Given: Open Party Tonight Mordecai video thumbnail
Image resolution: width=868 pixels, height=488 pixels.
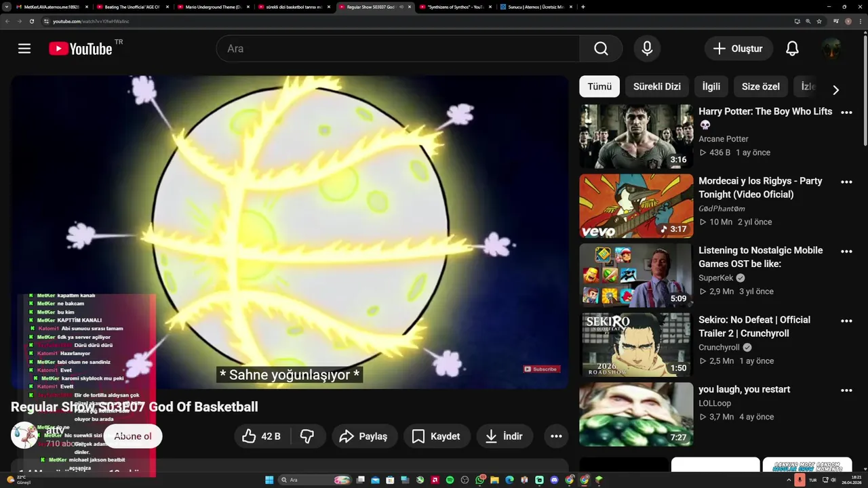Looking at the screenshot, I should 636,206.
